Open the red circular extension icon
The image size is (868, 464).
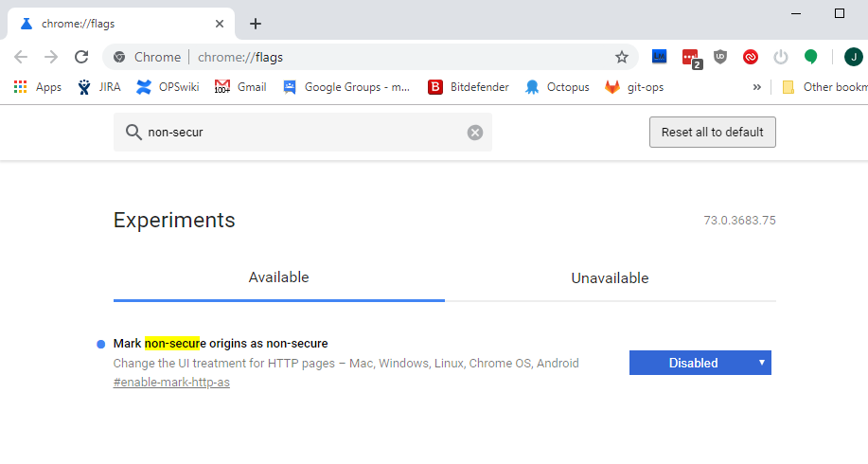tap(751, 57)
